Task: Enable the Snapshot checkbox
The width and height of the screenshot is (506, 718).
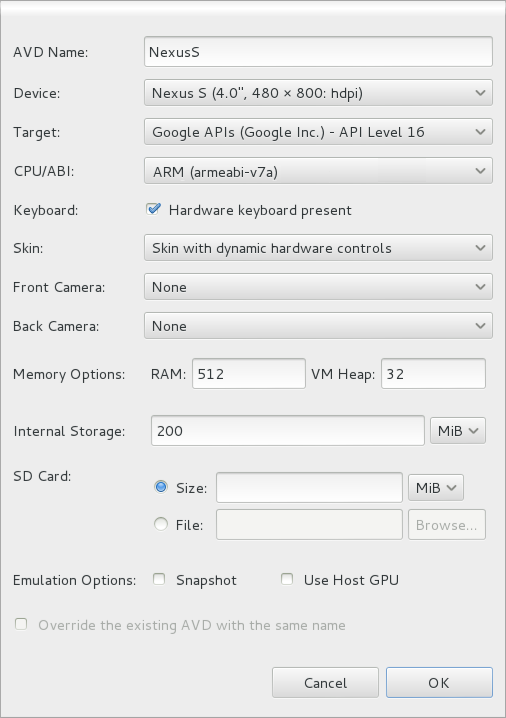Action: point(159,579)
